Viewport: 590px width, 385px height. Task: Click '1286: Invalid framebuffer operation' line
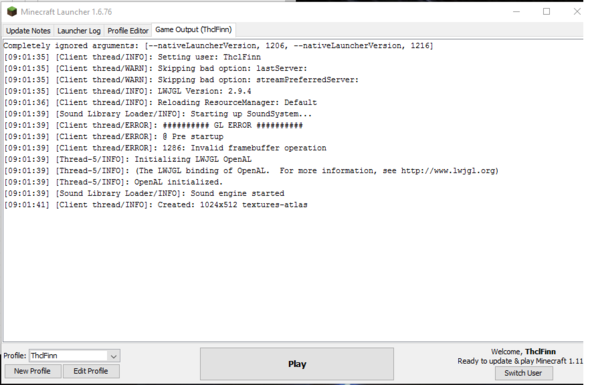[x=165, y=148]
